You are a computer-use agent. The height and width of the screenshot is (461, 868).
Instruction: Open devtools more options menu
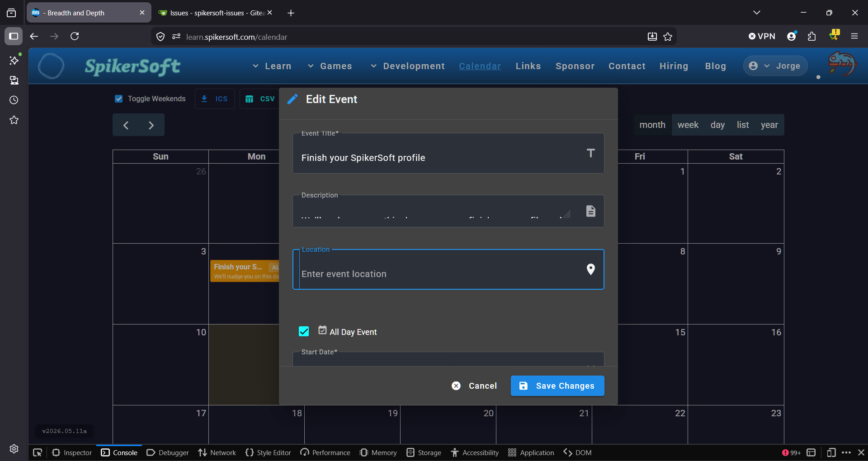[x=846, y=452]
